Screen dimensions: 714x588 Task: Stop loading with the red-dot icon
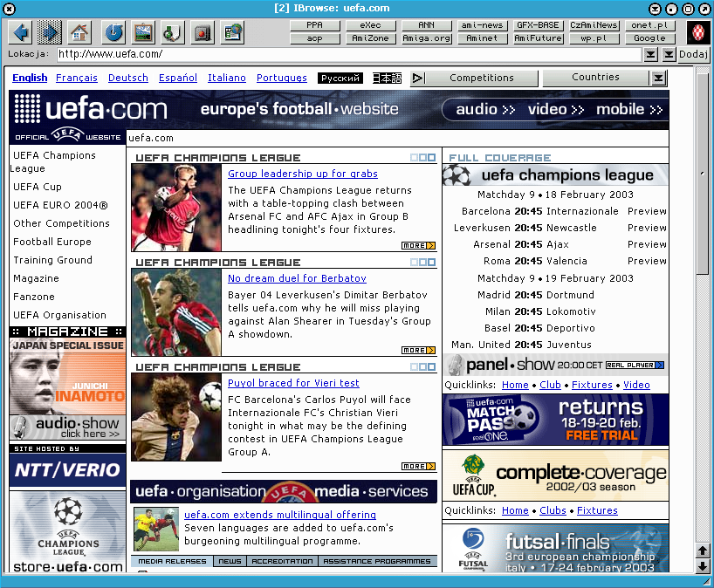click(203, 32)
